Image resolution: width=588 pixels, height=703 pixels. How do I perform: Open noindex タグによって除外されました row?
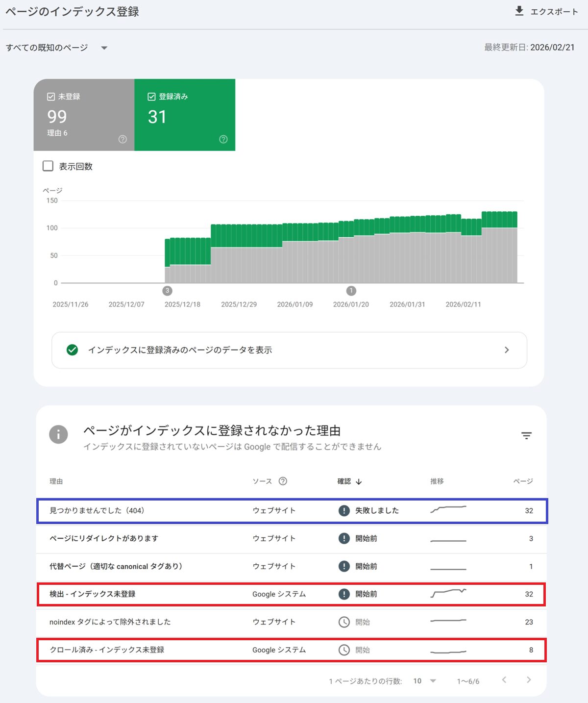pos(110,622)
